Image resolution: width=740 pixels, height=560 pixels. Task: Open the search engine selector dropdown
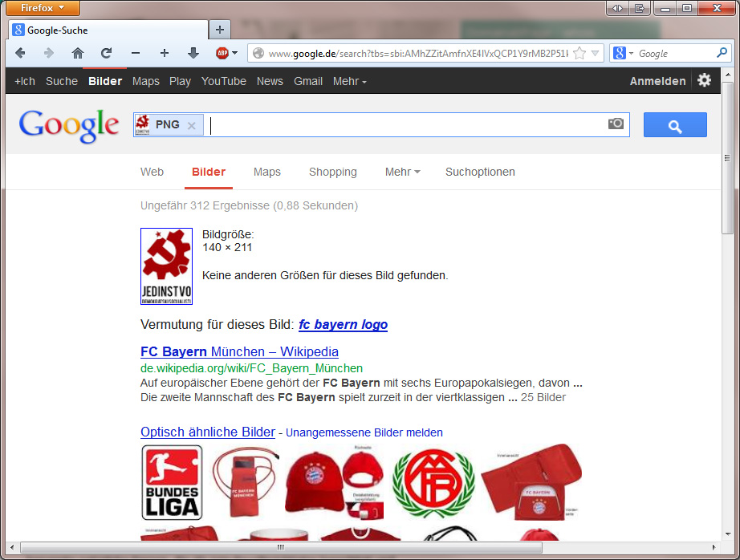623,54
